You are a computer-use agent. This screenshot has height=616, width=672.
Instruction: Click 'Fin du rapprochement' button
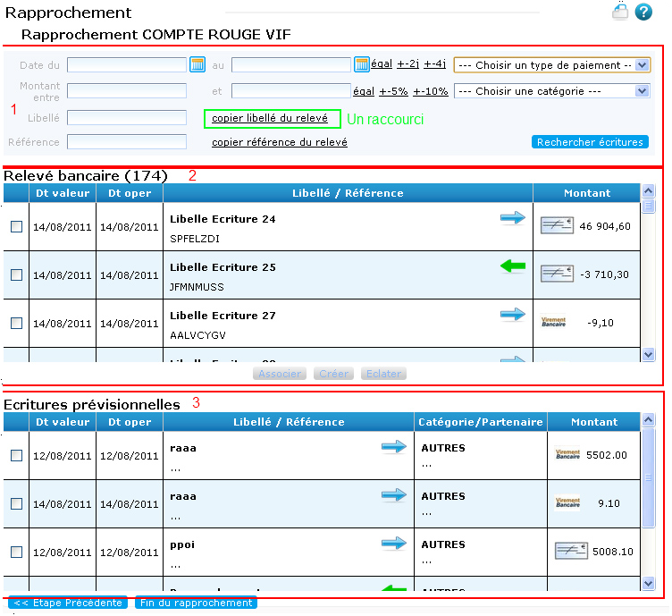coord(196,603)
